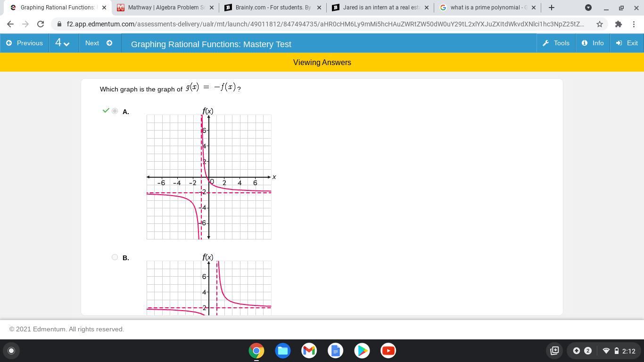Bookmark this page with the star icon
Screen dimensions: 644x362
tap(600, 24)
